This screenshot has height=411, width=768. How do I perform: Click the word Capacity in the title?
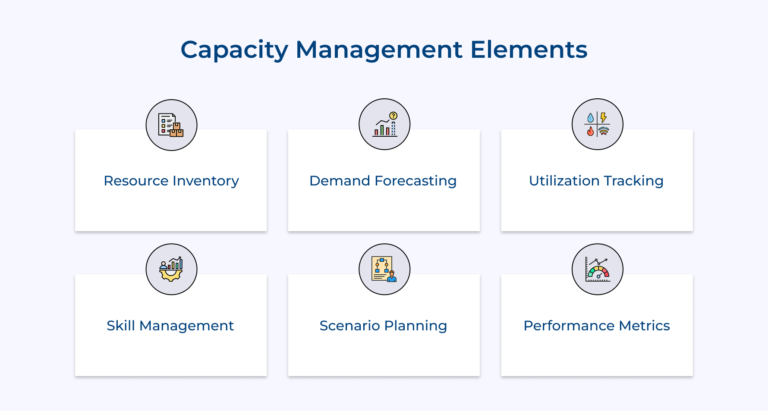(234, 51)
